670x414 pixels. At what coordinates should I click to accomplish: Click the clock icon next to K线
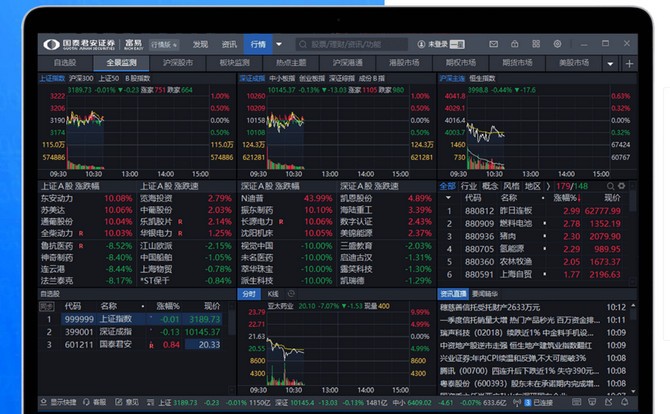[291, 294]
